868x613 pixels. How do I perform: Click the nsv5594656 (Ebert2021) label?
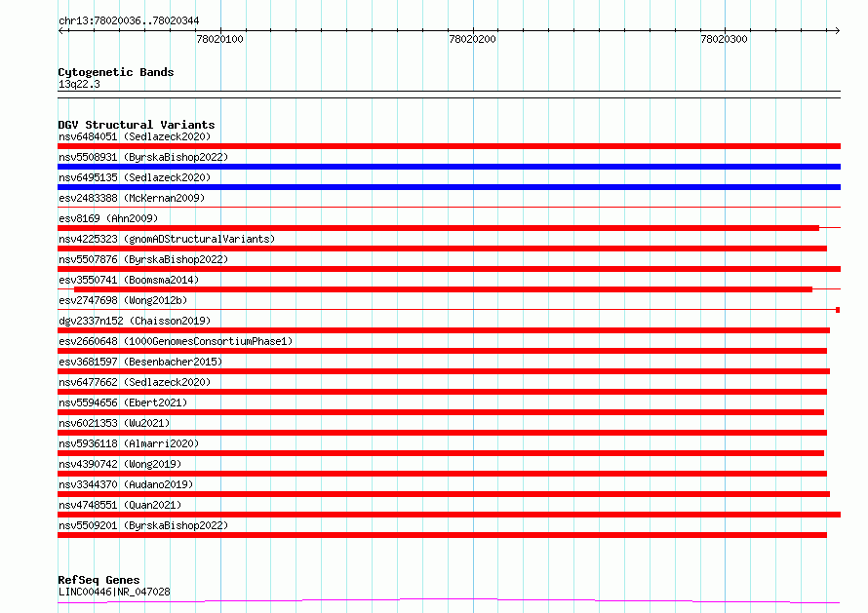(x=123, y=402)
